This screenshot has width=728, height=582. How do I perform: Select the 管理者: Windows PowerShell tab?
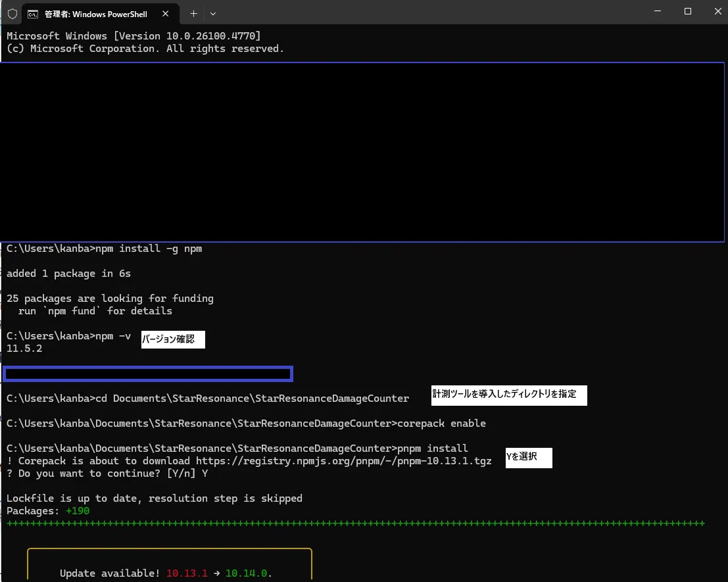pos(95,13)
